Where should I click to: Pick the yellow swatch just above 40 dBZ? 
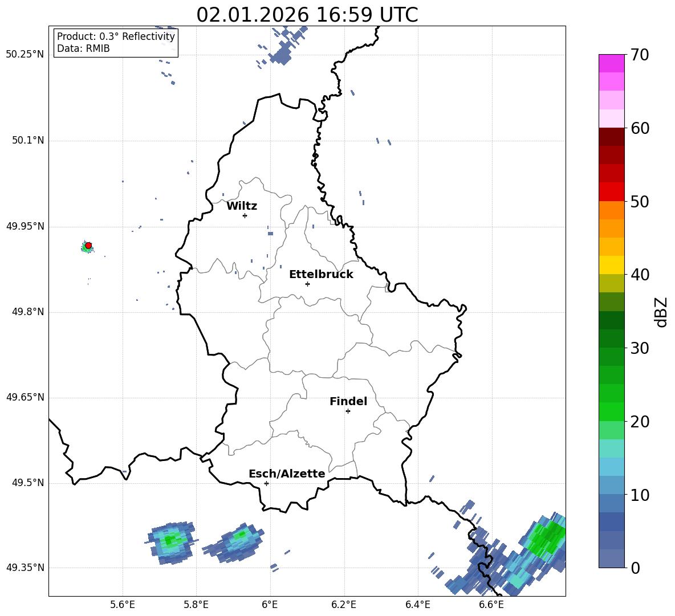click(612, 266)
